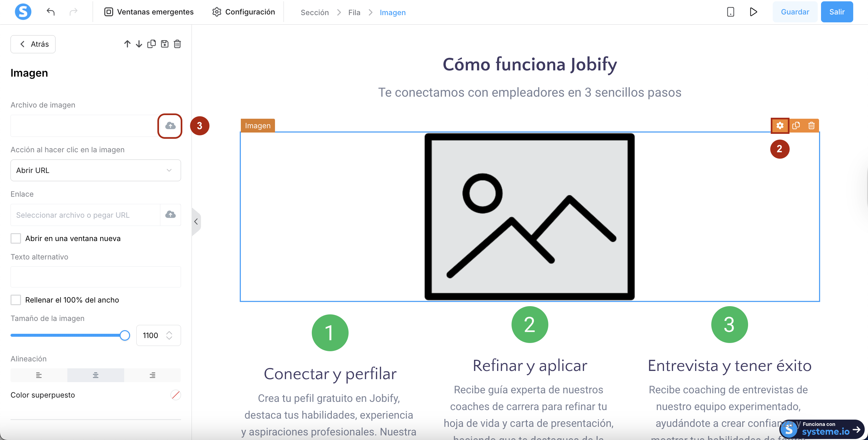Click the mobile preview device icon
Image resolution: width=868 pixels, height=440 pixels.
[730, 12]
